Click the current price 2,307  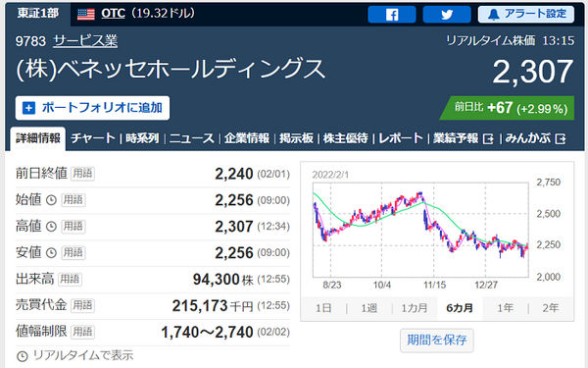click(x=533, y=72)
